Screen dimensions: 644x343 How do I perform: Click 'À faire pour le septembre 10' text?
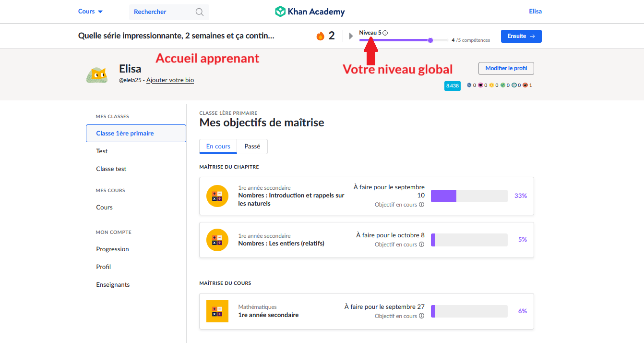pos(389,191)
